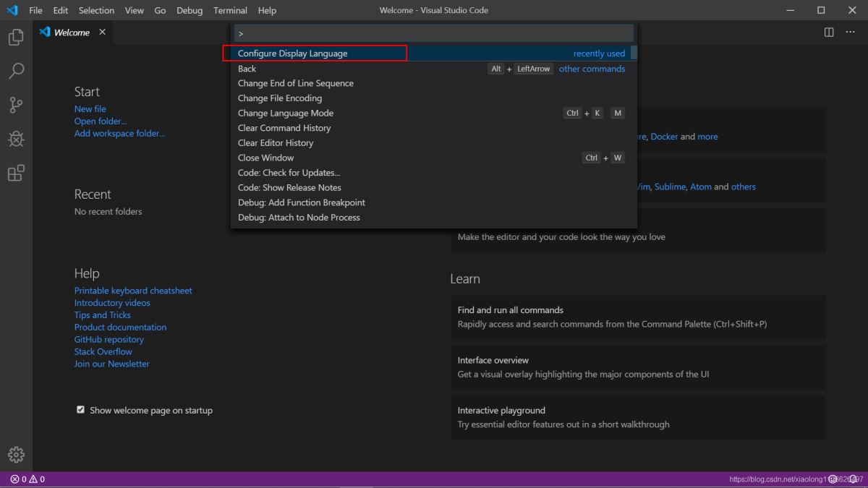Open the Debug view
Viewport: 868px width, 488px height.
click(x=15, y=139)
